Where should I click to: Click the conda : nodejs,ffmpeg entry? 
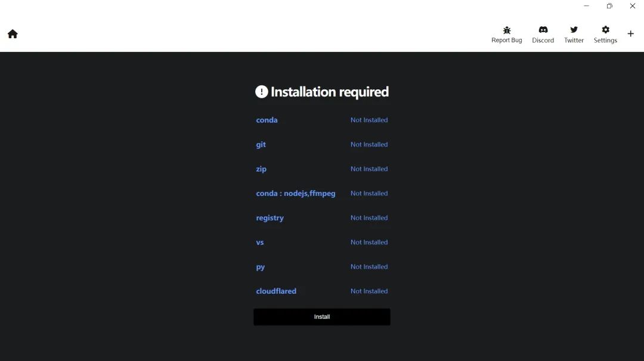[x=296, y=194]
